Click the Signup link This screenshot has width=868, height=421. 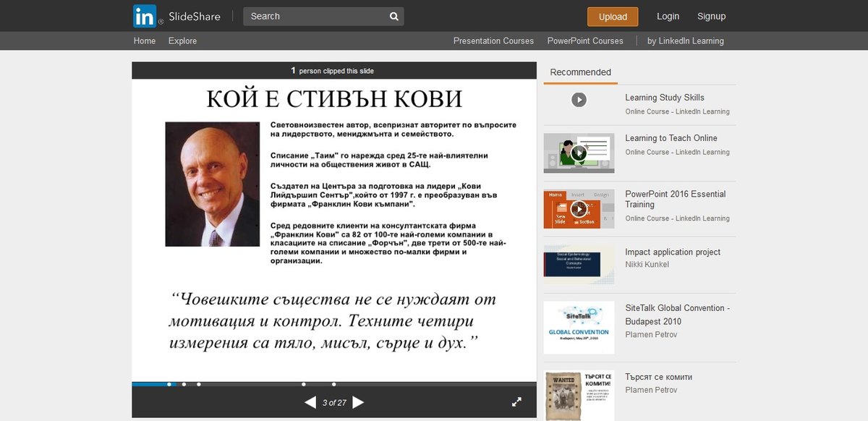[711, 16]
